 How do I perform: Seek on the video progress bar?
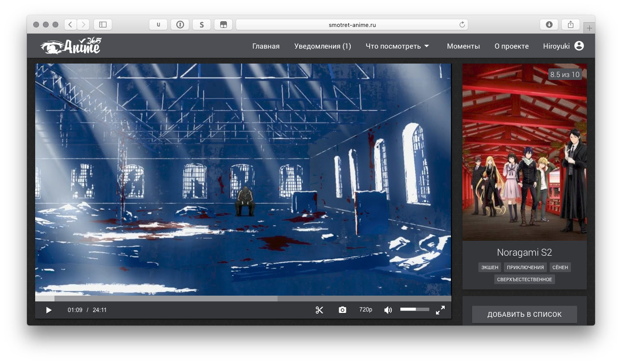243,299
